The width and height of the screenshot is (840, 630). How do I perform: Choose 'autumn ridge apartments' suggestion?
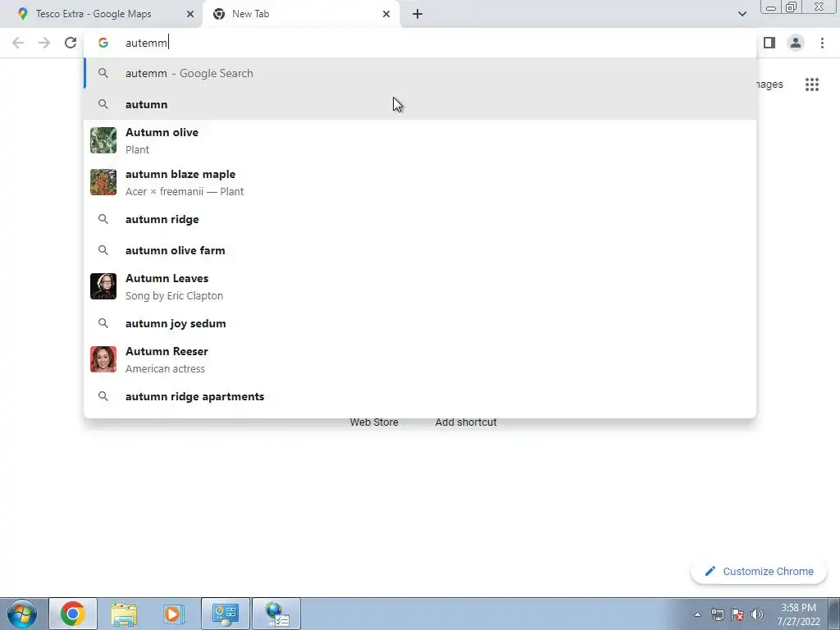420,396
